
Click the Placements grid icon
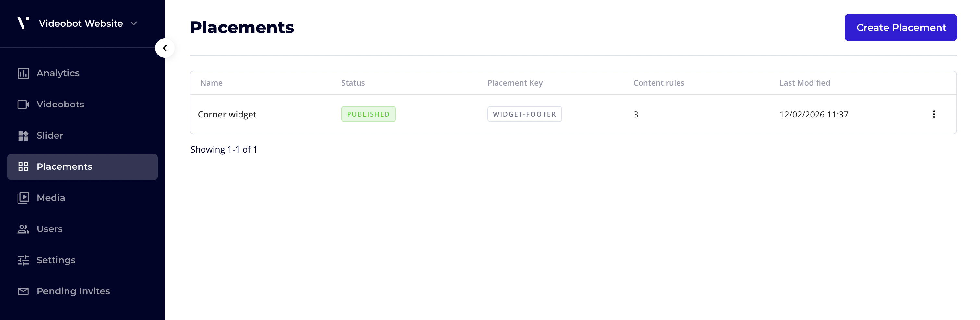[x=23, y=167]
